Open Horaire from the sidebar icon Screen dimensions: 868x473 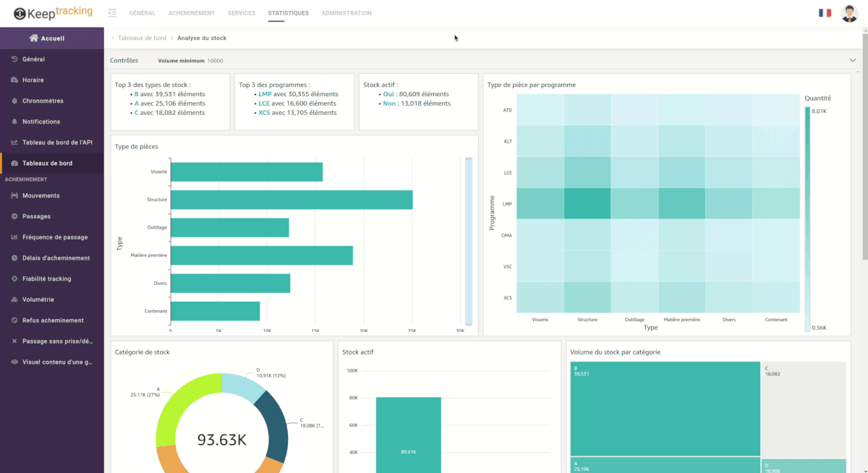pyautogui.click(x=16, y=80)
